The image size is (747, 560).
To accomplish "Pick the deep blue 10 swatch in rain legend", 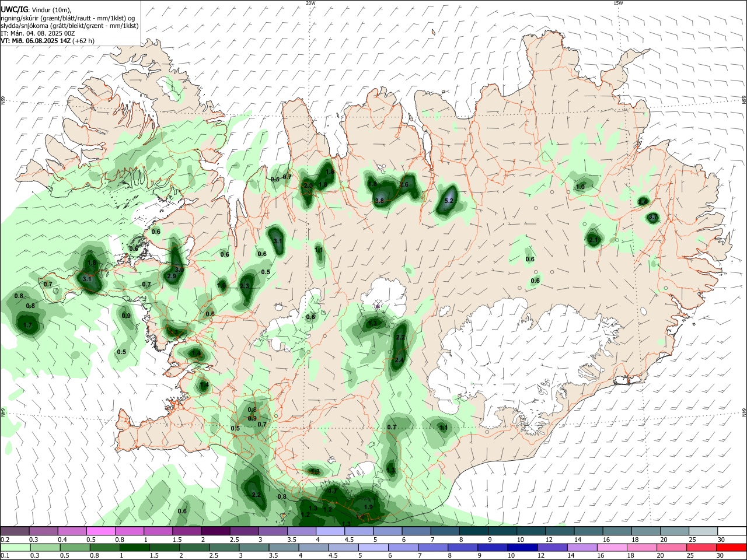I will (x=522, y=547).
